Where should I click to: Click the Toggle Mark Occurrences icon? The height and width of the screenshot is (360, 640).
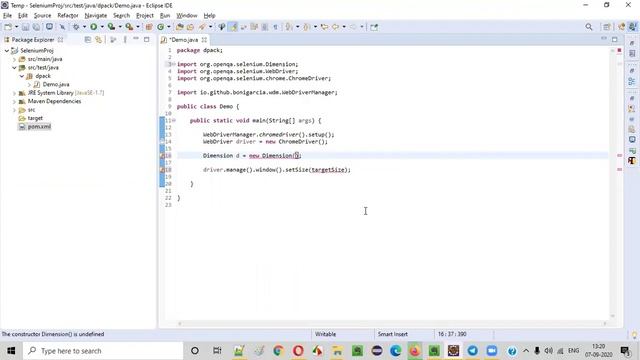(x=233, y=27)
